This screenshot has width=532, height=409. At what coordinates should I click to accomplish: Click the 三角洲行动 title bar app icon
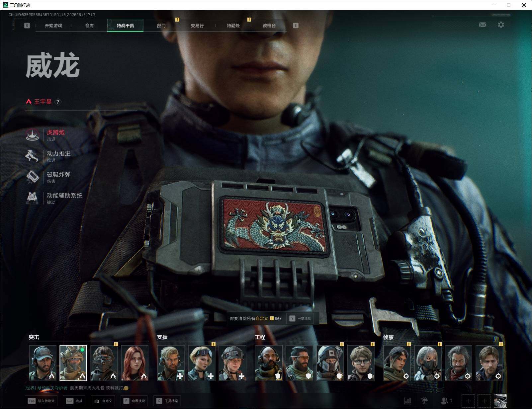tap(5, 5)
